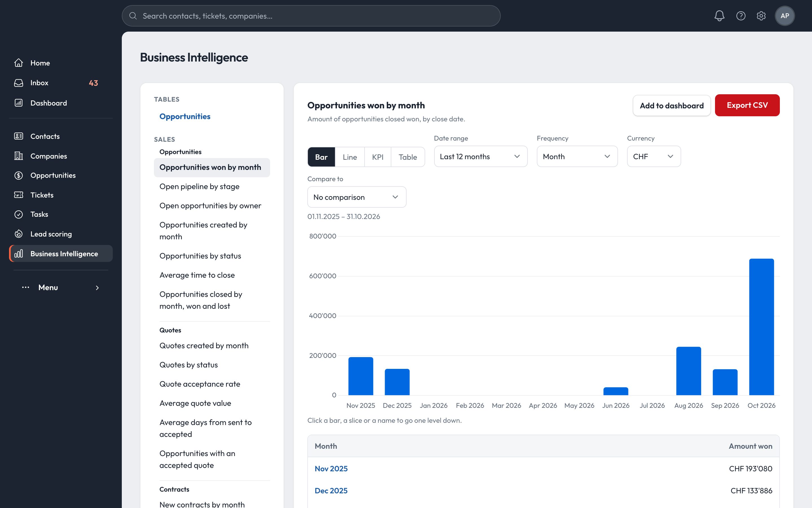Image resolution: width=812 pixels, height=508 pixels.
Task: Click the Tickets icon in sidebar
Action: click(19, 195)
